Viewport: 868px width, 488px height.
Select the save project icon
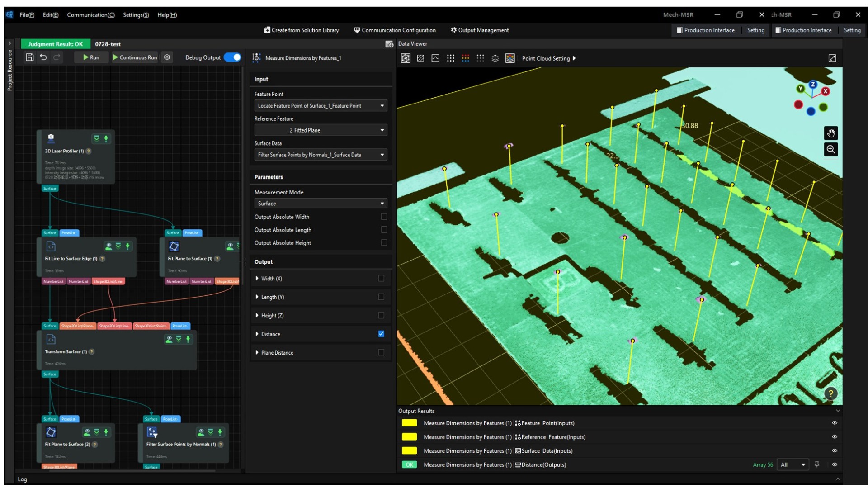point(30,57)
